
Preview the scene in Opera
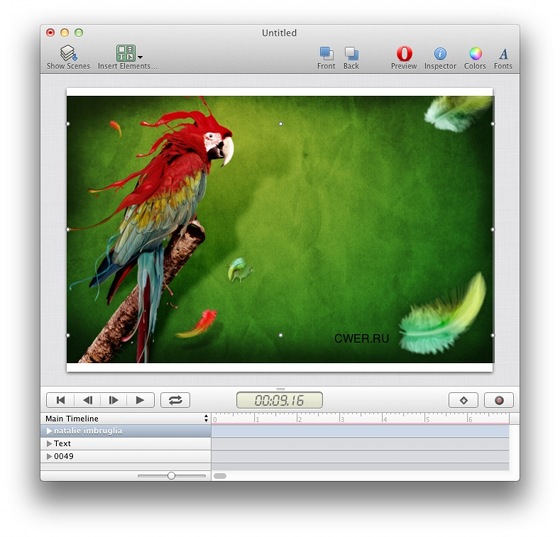click(x=404, y=57)
